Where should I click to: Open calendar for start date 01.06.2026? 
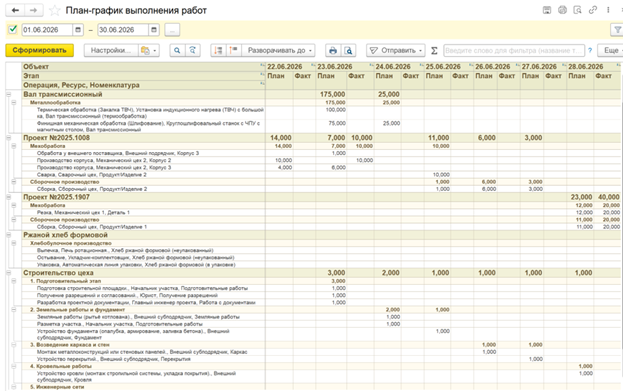(78, 30)
